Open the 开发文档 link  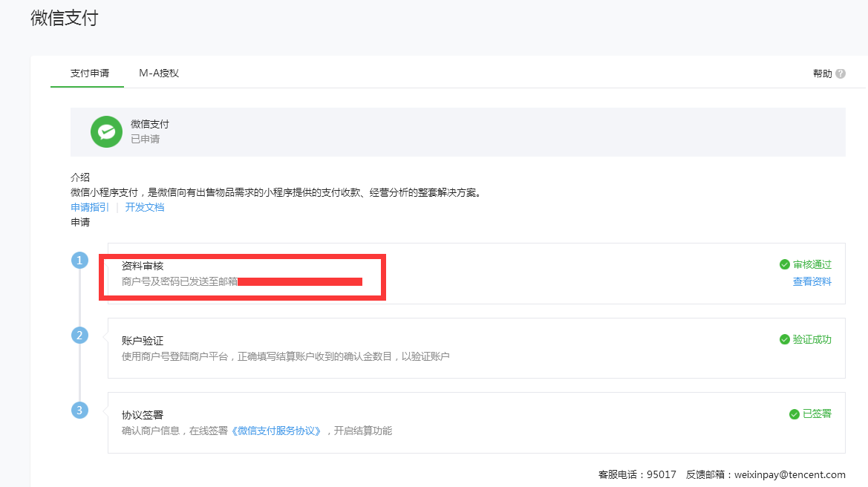(145, 207)
